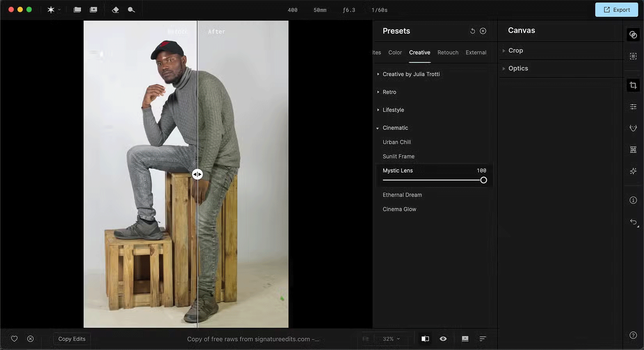Open the folder catalog icon
644x350 pixels.
(x=77, y=10)
